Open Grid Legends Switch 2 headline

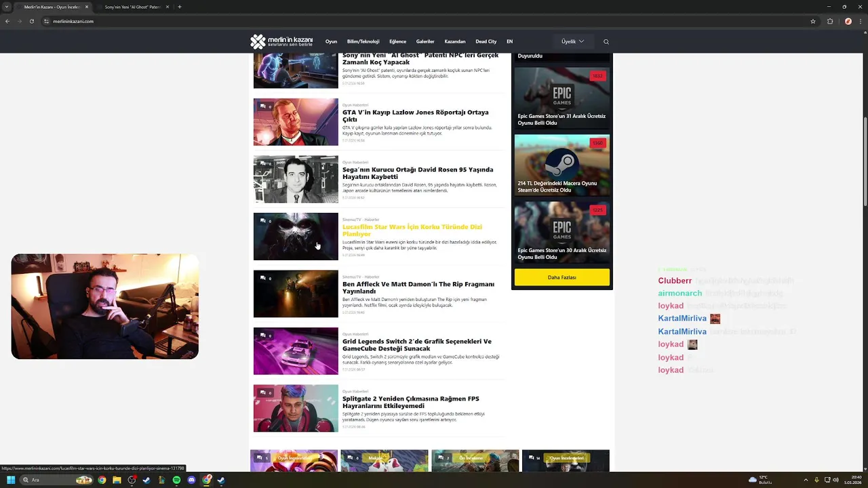coord(417,345)
